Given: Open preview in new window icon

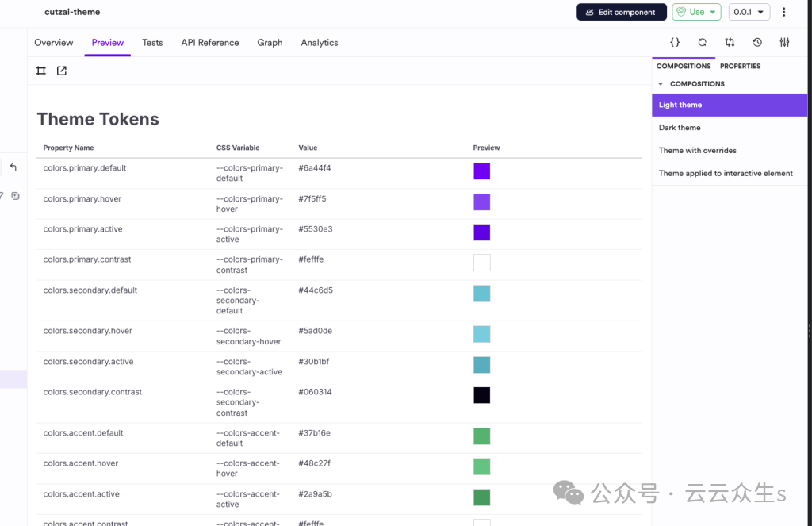Looking at the screenshot, I should (x=62, y=71).
